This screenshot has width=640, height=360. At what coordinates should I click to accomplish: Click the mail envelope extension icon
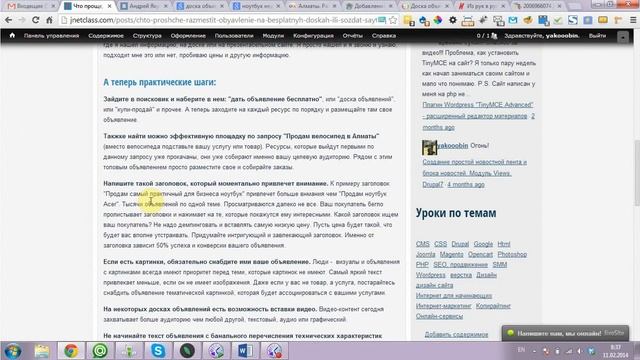coord(513,20)
